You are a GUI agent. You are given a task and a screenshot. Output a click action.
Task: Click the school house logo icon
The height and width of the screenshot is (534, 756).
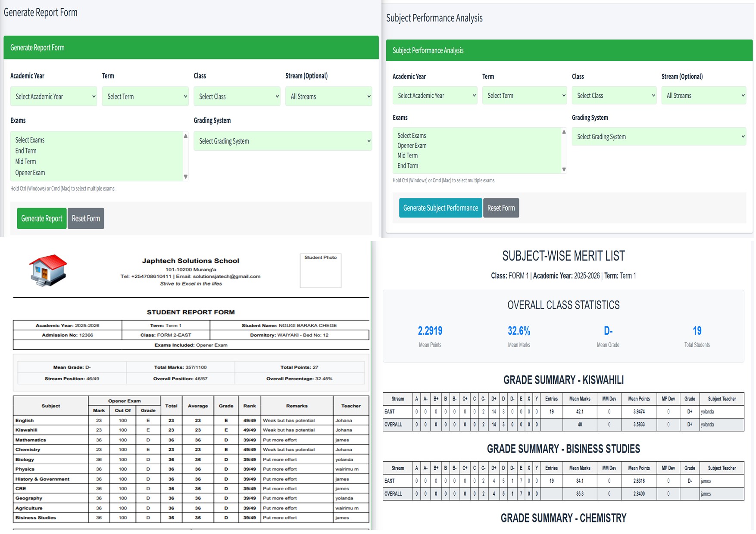48,270
